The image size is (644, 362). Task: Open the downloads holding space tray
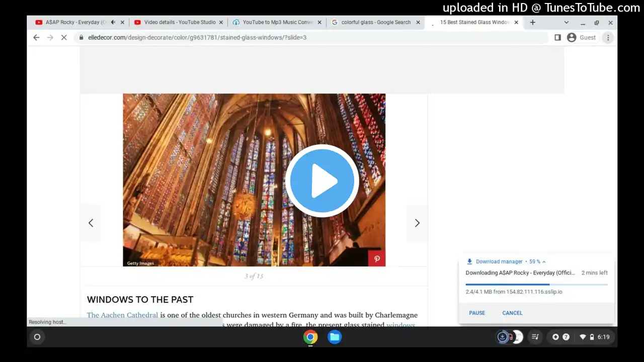[509, 337]
